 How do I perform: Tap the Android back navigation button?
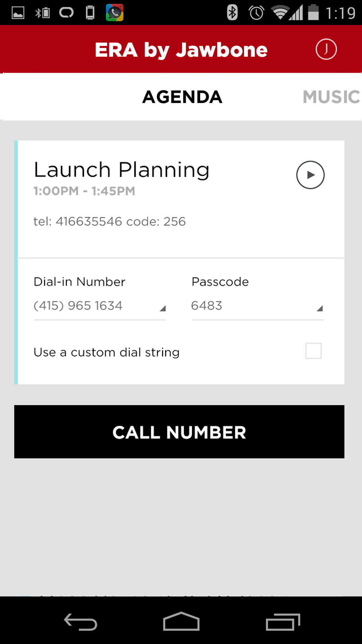[80, 622]
